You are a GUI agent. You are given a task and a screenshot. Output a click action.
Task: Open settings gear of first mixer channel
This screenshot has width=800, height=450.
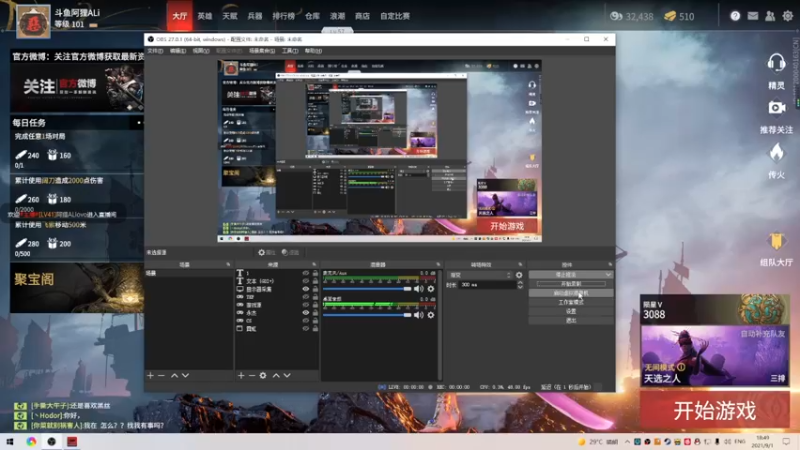(x=431, y=289)
